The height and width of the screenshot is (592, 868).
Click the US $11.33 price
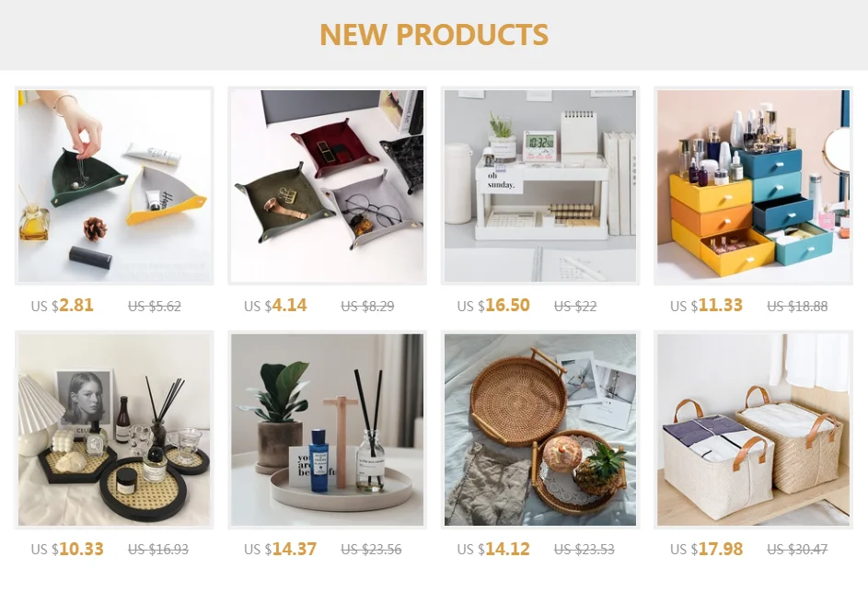706,306
